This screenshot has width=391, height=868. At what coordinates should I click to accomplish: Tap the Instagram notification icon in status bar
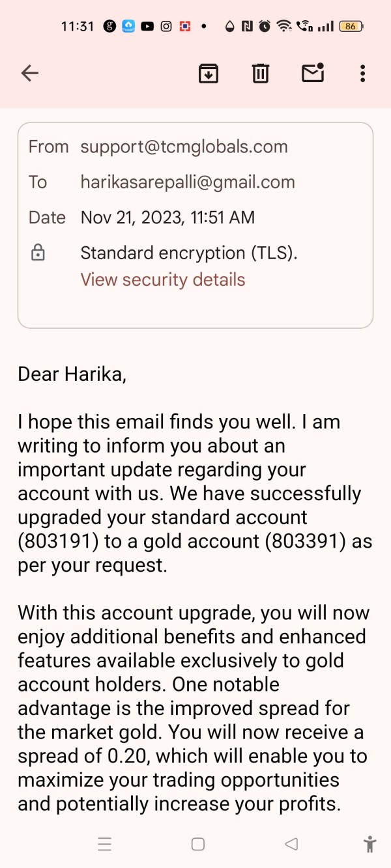coord(166,27)
